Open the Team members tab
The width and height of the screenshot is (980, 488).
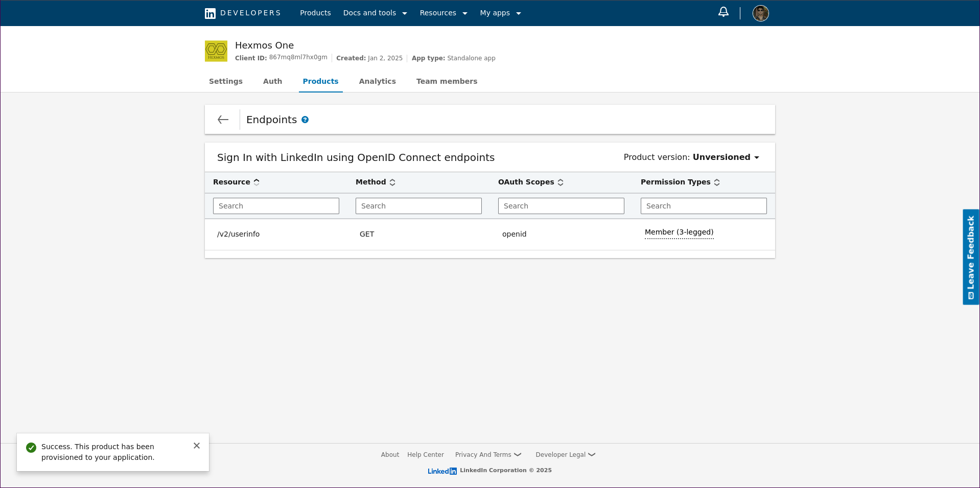click(447, 81)
